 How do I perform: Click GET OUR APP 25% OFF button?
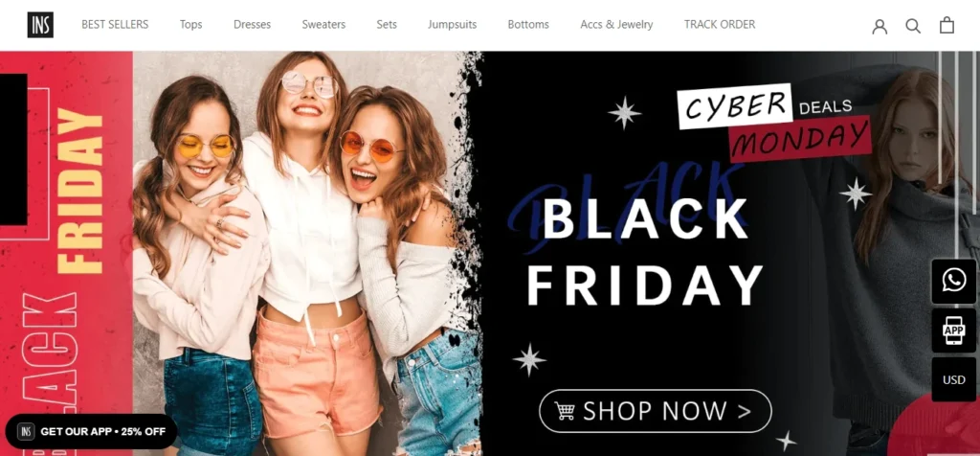(91, 431)
